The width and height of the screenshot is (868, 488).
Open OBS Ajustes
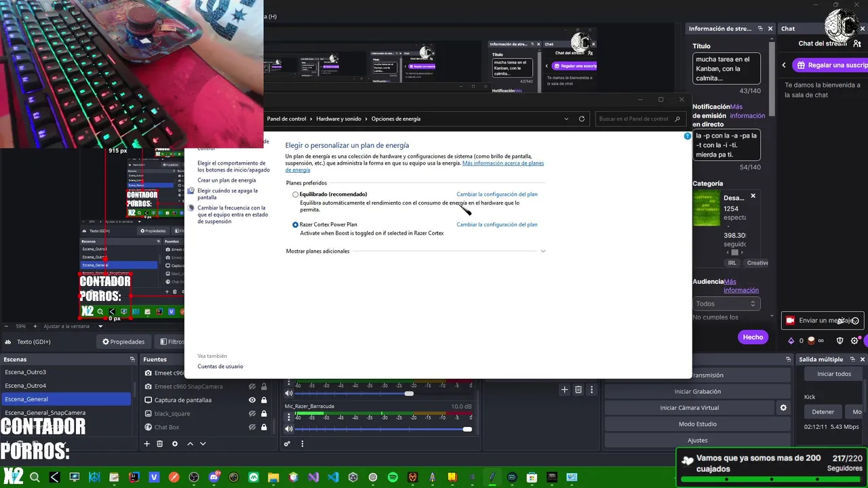tap(697, 440)
